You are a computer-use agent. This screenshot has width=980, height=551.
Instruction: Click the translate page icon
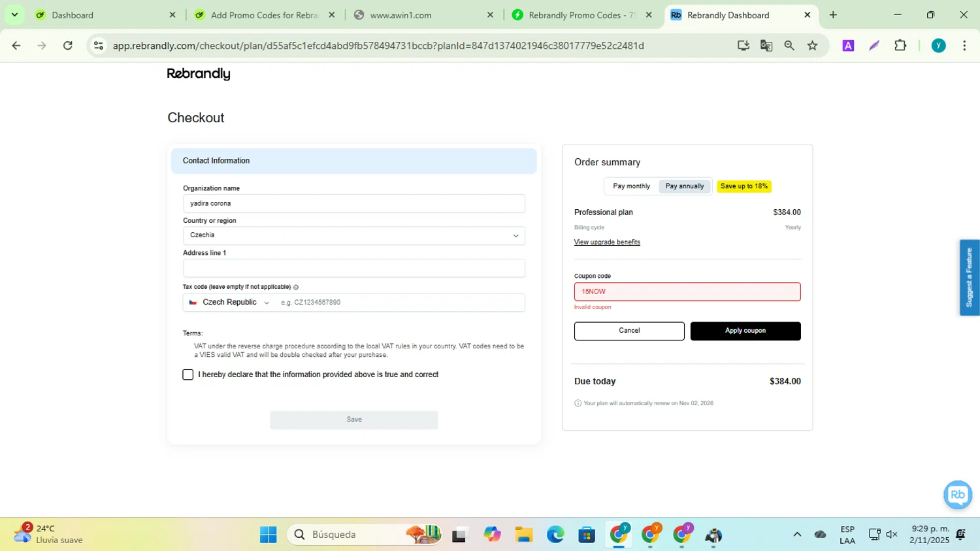pos(766,45)
